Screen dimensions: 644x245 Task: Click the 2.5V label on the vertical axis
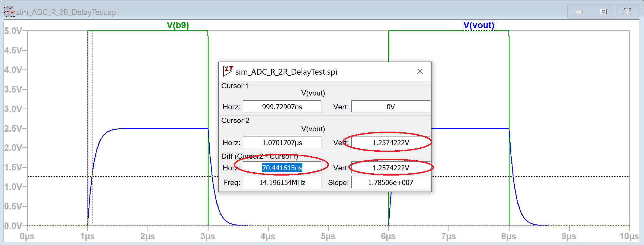tap(13, 128)
